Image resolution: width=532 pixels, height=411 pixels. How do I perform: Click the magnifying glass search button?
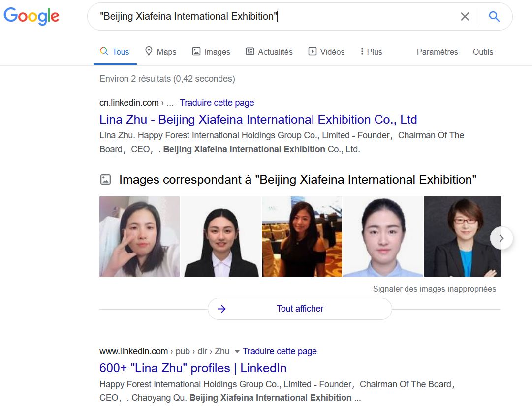(x=494, y=17)
